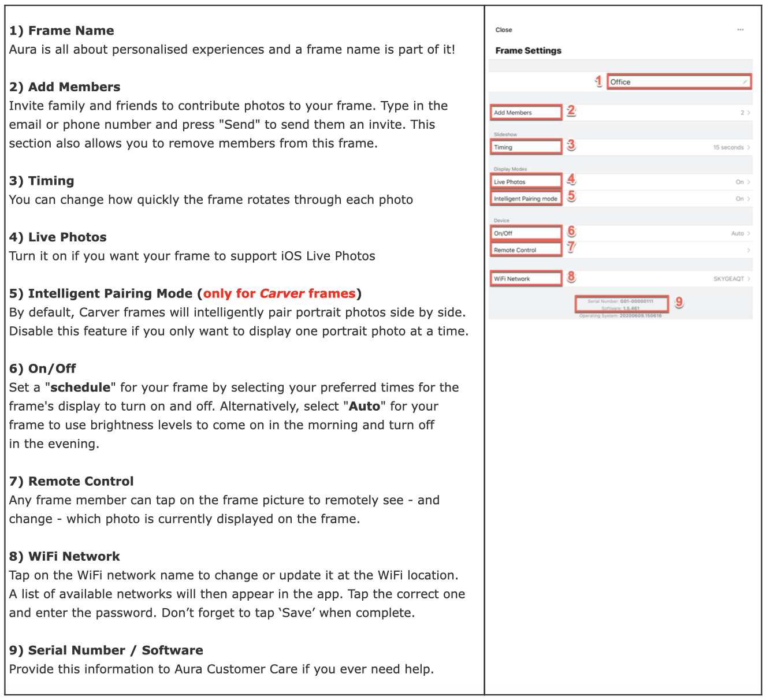The width and height of the screenshot is (766, 700).
Task: Open the On/Off device schedule setting
Action: pos(620,233)
